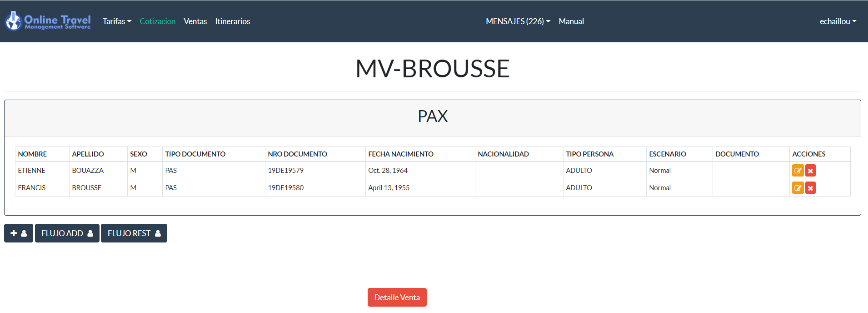
Task: Open the Manual link
Action: [571, 21]
